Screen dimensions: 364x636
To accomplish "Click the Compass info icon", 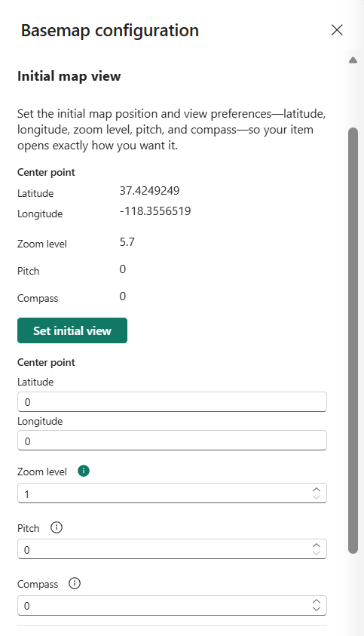I will [x=75, y=583].
